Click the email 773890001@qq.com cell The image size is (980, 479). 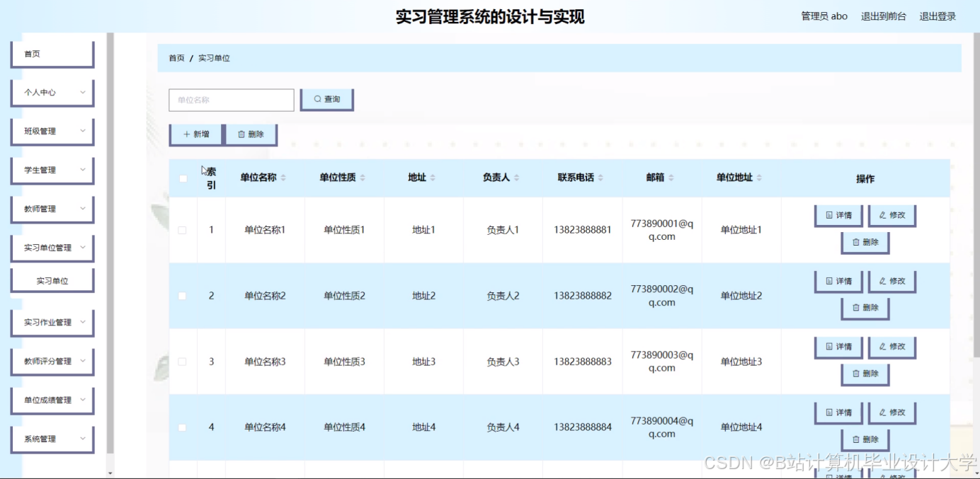[662, 230]
